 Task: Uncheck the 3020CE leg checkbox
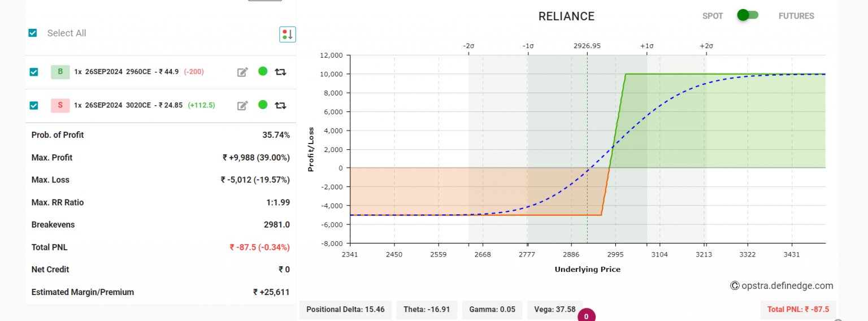click(34, 105)
